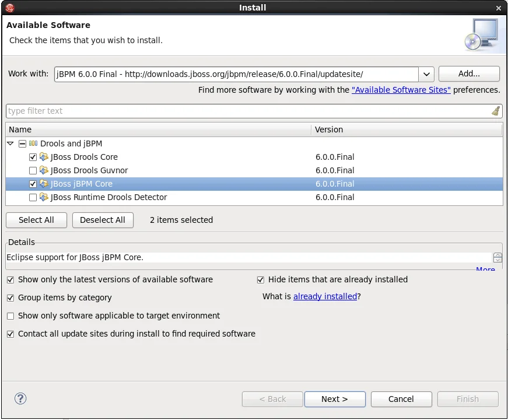508x420 pixels.
Task: Check the JBoss Drools Guvnor item
Action: tap(33, 170)
